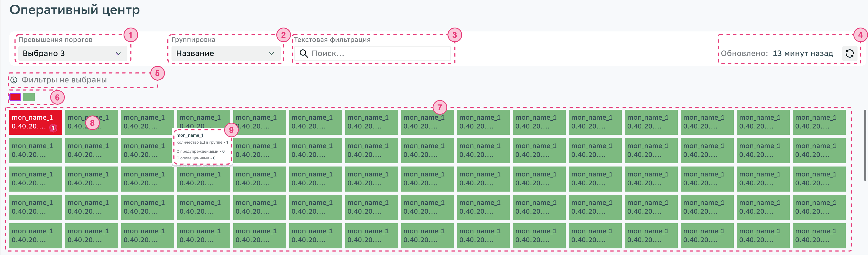The width and height of the screenshot is (868, 255).
Task: Click the refresh icon beside the update time
Action: (x=850, y=53)
